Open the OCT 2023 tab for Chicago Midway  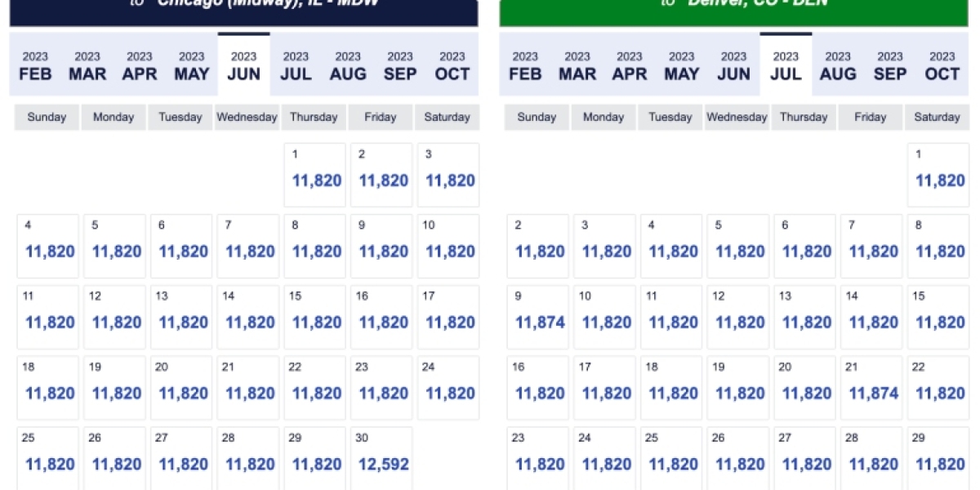coord(452,65)
